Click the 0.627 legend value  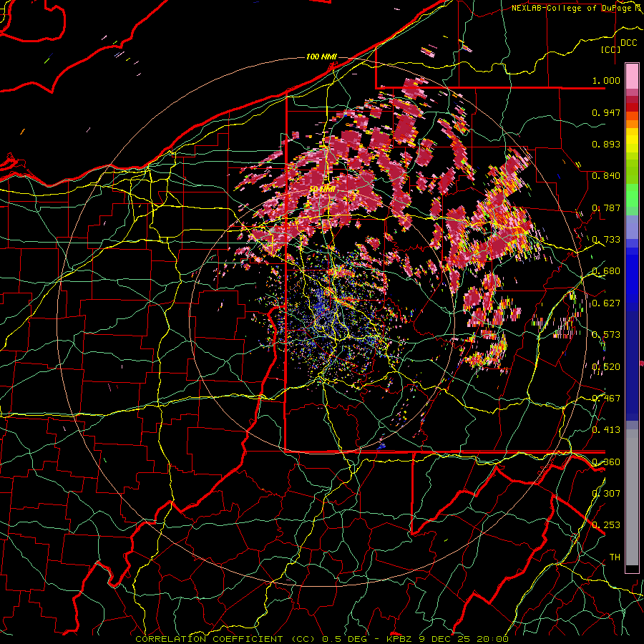(x=606, y=303)
